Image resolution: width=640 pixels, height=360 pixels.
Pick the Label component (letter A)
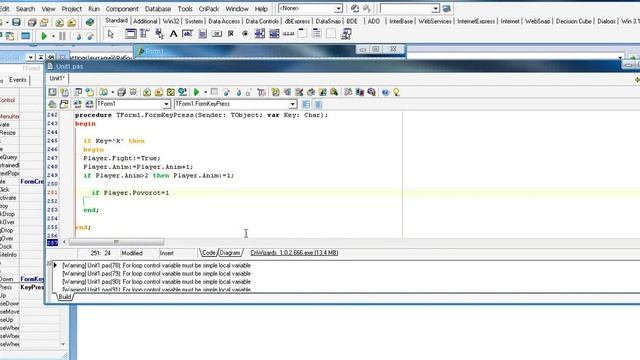click(x=173, y=34)
